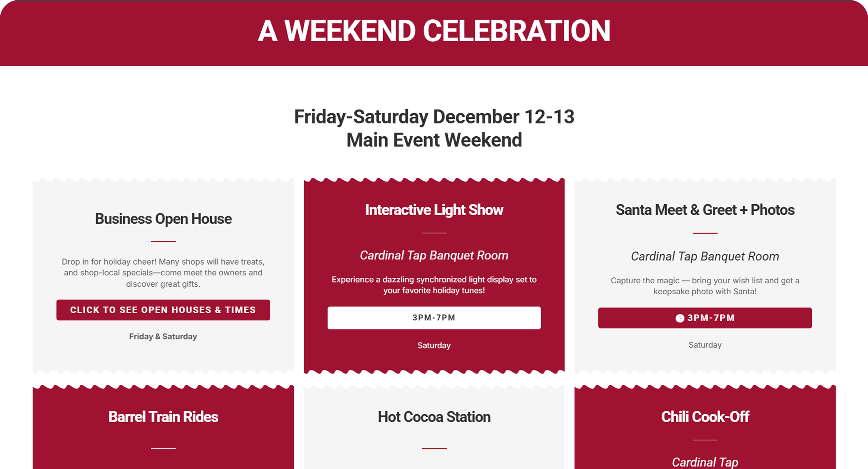Select the Friday-Saturday December 12-13 heading
This screenshot has height=469, width=868.
coord(434,117)
